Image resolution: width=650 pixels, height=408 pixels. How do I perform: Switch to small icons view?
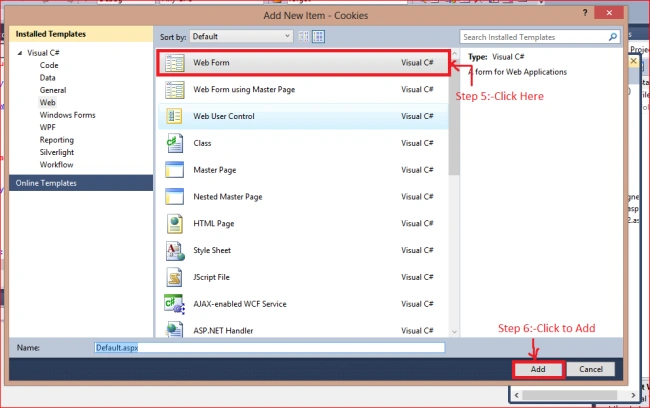tap(304, 36)
